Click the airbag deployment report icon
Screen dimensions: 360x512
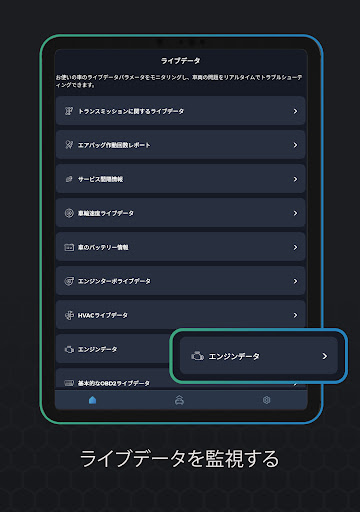69,145
